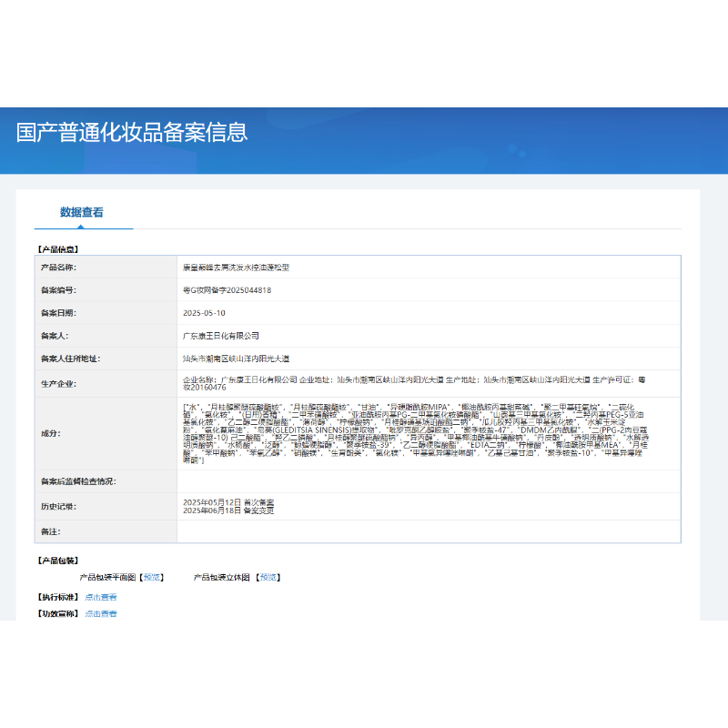The width and height of the screenshot is (728, 728).
Task: Open 预览 link for 产品包装立体图
Action: point(268,577)
